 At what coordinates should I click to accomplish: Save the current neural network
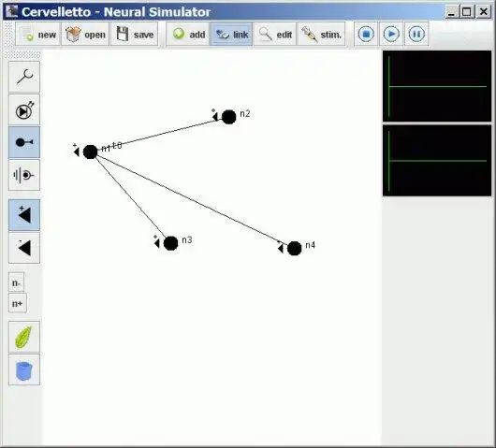coord(135,35)
